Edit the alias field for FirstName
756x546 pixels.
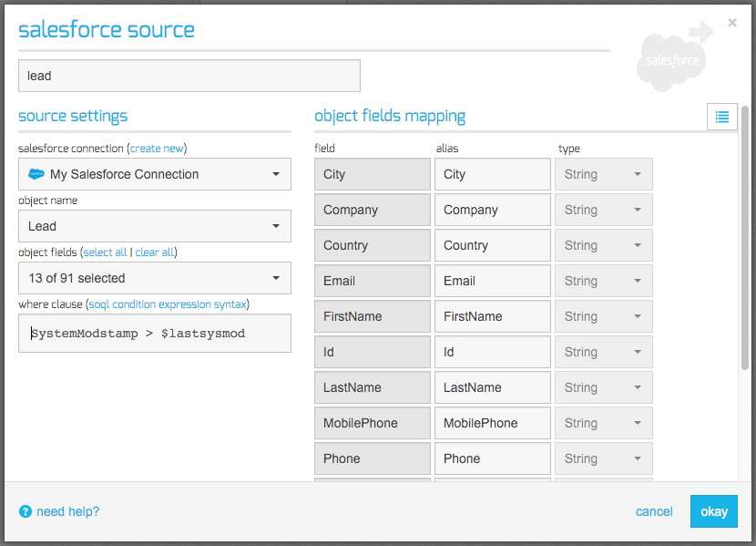[492, 316]
